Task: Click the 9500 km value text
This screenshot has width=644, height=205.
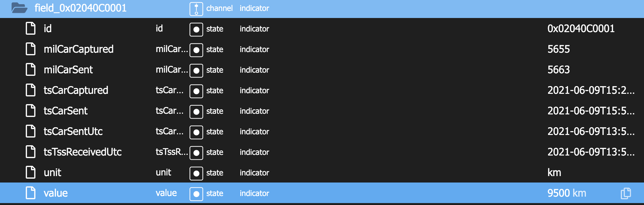Action: coord(566,193)
